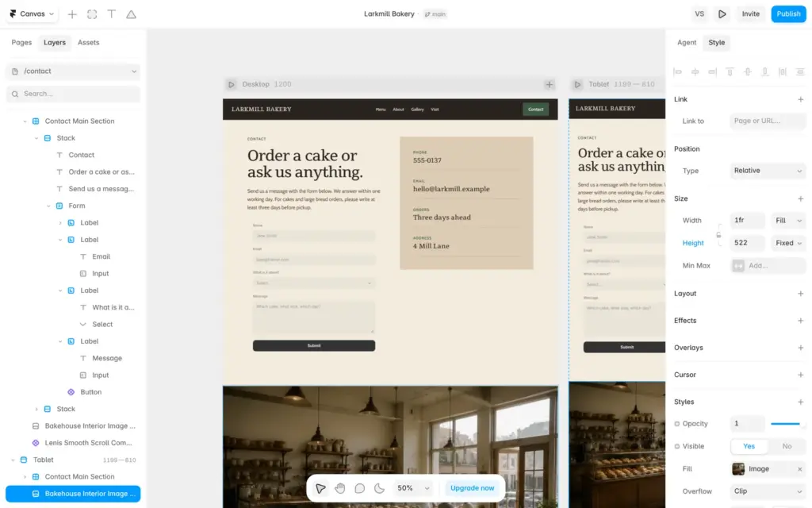
Task: Select the Text tool icon
Action: (111, 14)
